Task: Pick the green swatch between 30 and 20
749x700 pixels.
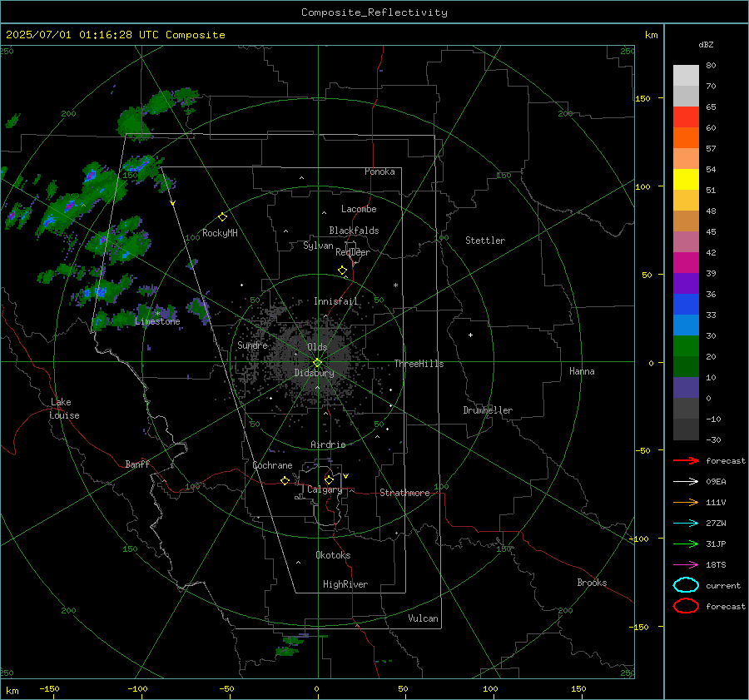Action: 686,346
